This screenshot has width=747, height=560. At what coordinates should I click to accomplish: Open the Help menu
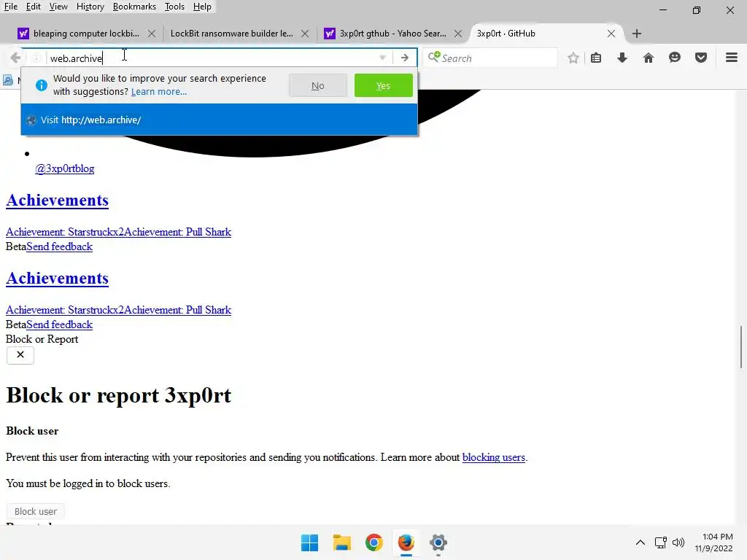pyautogui.click(x=202, y=7)
